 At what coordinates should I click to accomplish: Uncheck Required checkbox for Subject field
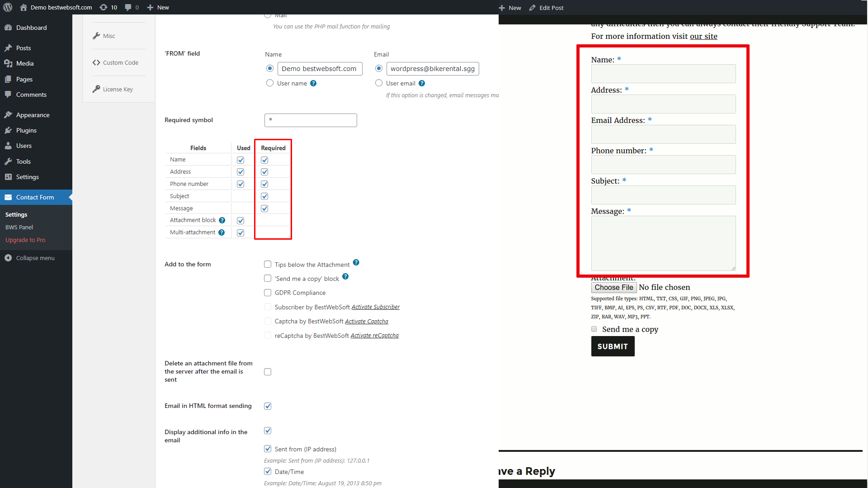tap(264, 196)
